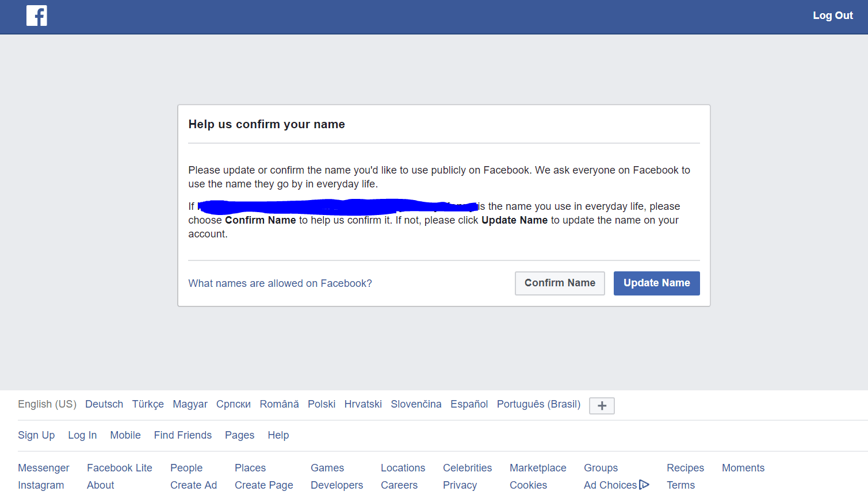The height and width of the screenshot is (499, 868).
Task: Open the Marketplace footer link
Action: coord(537,467)
